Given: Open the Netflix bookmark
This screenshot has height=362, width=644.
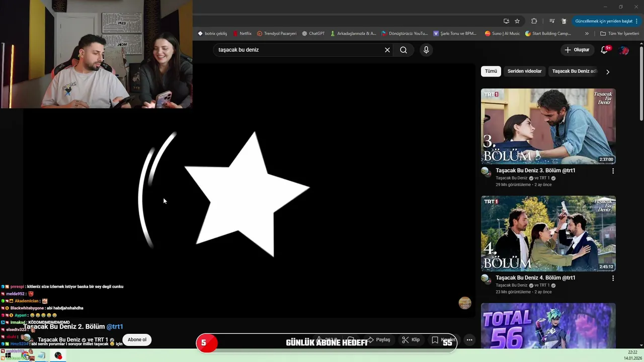Looking at the screenshot, I should coord(242,34).
